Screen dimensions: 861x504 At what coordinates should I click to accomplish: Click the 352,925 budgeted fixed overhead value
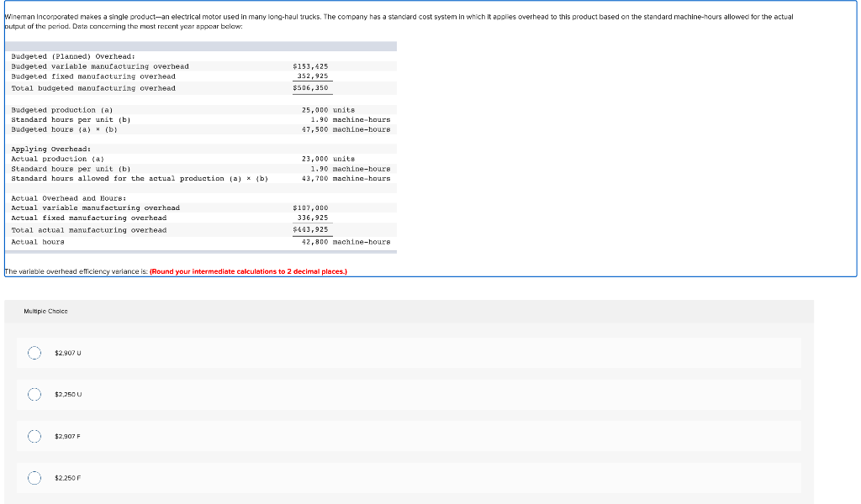click(x=313, y=76)
